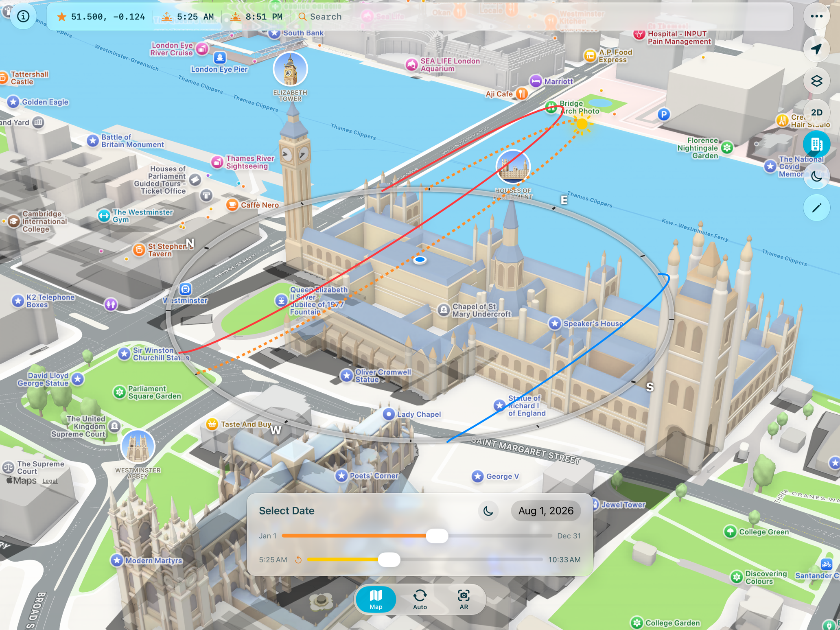
Task: Toggle the moon button in Select Date panel
Action: (x=488, y=511)
